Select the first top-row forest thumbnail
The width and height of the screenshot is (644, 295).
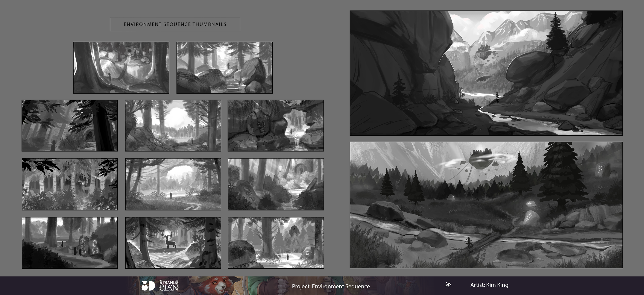(121, 68)
